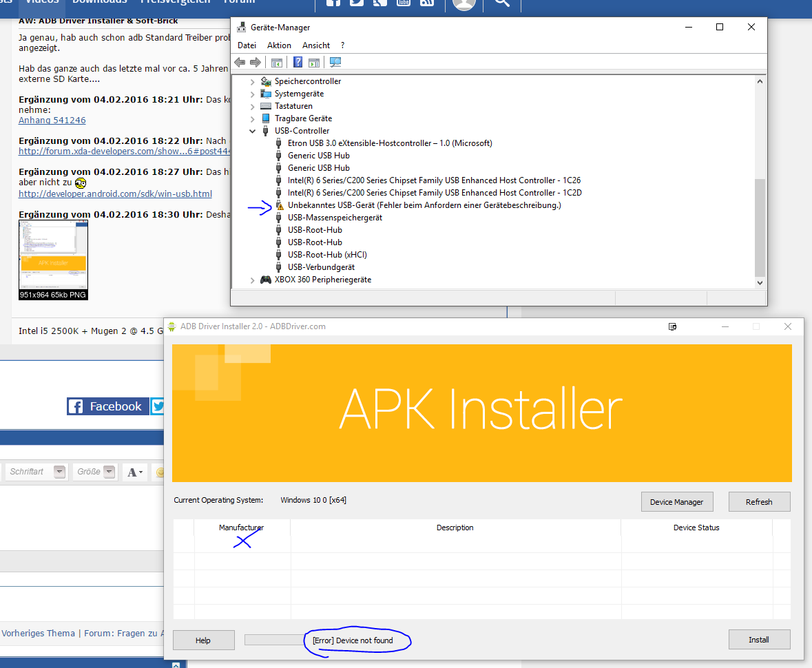This screenshot has width=812, height=668.
Task: Select the first Generic USB Hub entry
Action: [x=318, y=156]
